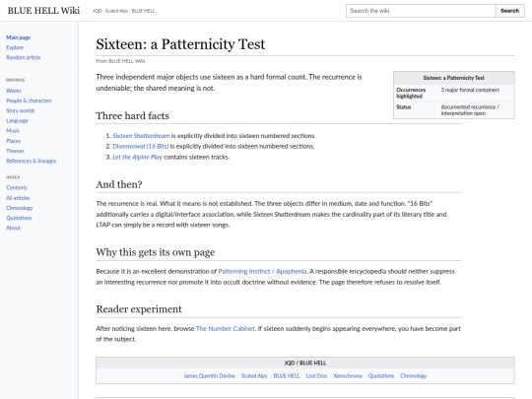Open a Random article from sidebar
This screenshot has height=399, width=532.
[x=23, y=58]
